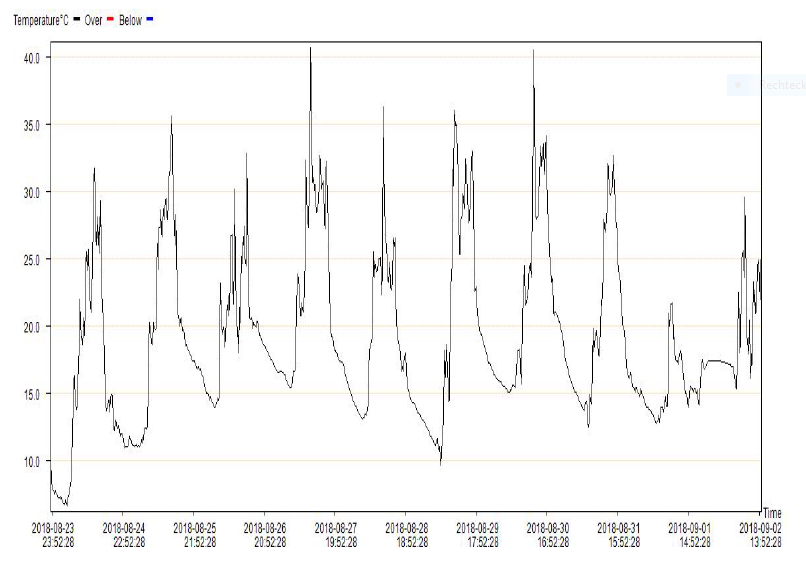The width and height of the screenshot is (806, 577).
Task: Click the 2018-08-28 18:52:28 time label
Action: tap(407, 535)
